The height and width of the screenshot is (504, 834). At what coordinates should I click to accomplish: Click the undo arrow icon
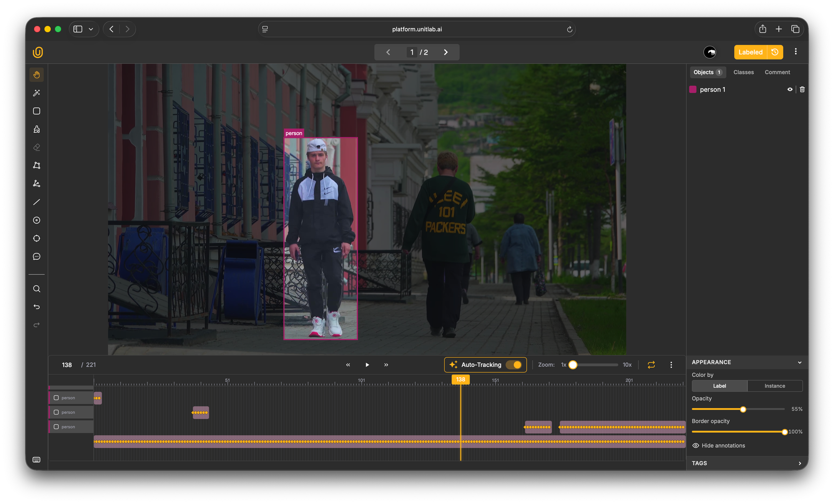click(37, 307)
